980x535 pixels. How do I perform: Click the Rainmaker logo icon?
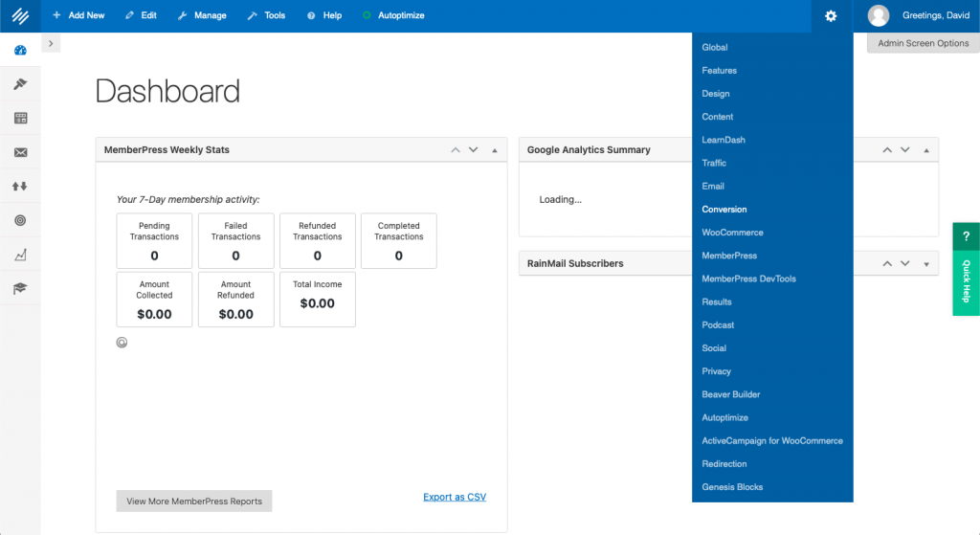coord(20,15)
